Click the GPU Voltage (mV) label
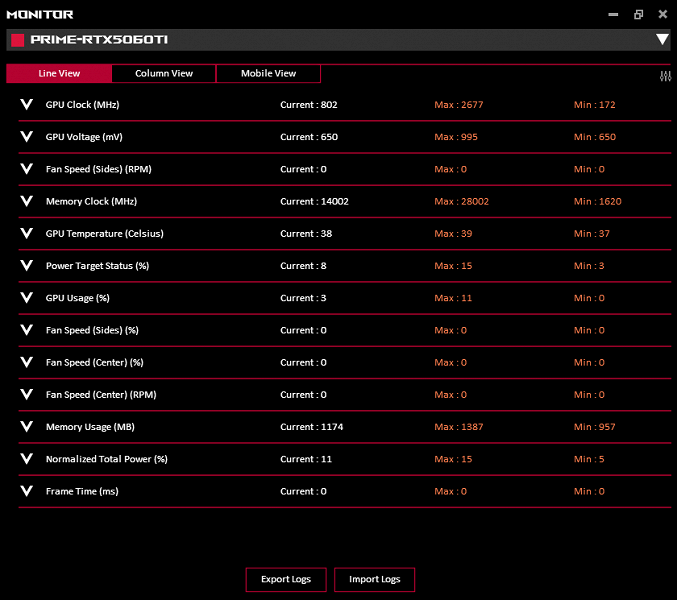The width and height of the screenshot is (677, 600). point(84,137)
